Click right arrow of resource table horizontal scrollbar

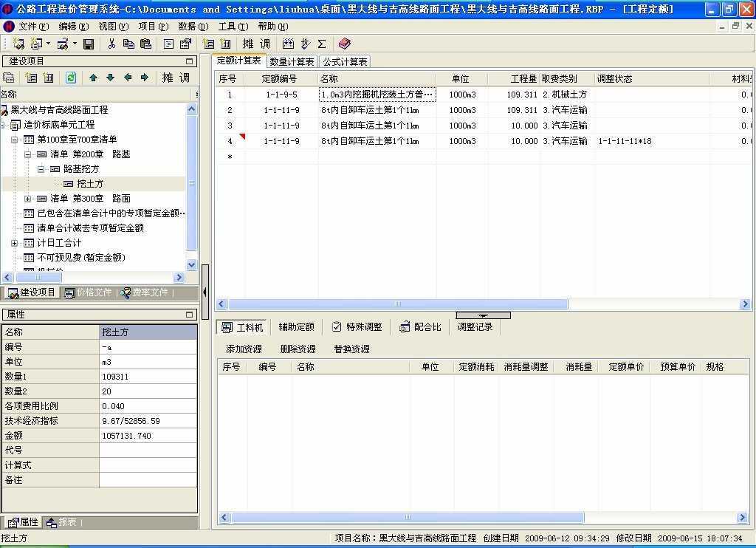coord(743,518)
